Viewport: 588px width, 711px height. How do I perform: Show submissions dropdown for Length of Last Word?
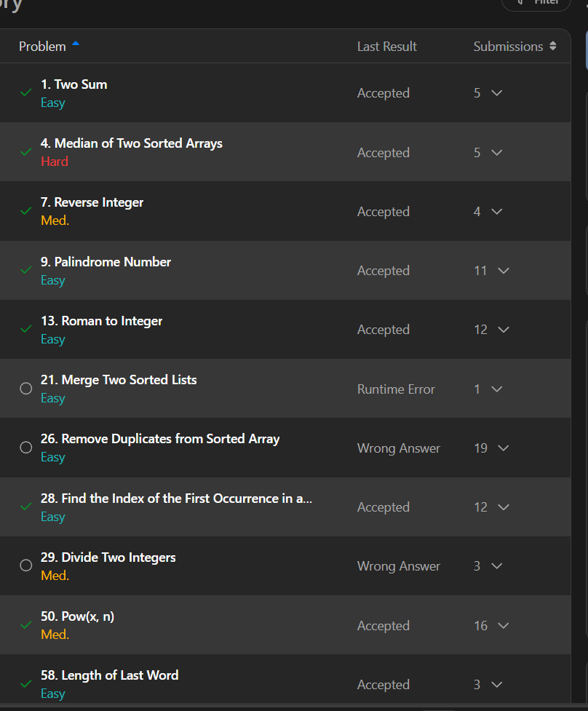[497, 684]
